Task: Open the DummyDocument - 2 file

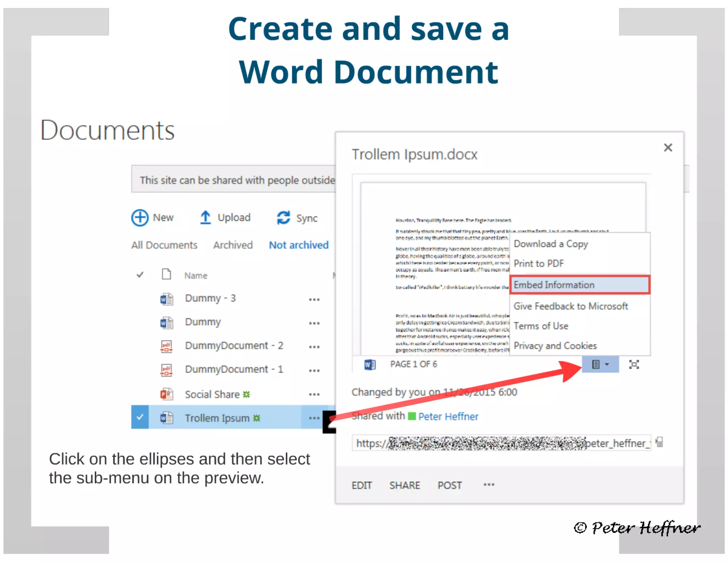Action: click(x=234, y=346)
